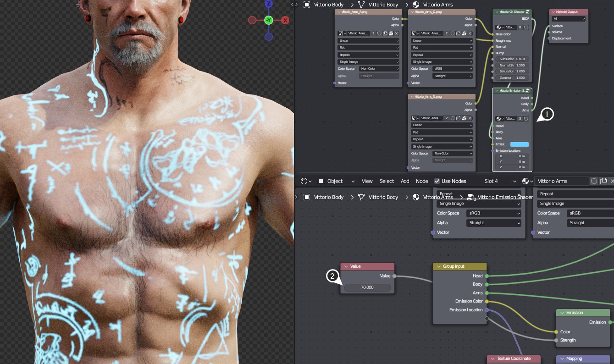
Task: Open Color Space Non-Color dropdown in Vittorio_Arms_R node
Action: tap(379, 68)
